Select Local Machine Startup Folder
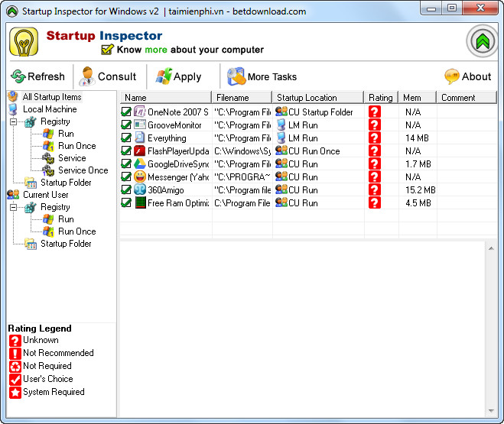The height and width of the screenshot is (424, 504). point(66,183)
